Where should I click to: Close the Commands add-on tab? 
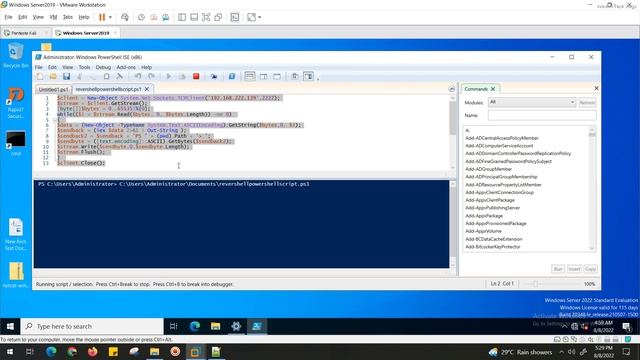click(x=493, y=89)
